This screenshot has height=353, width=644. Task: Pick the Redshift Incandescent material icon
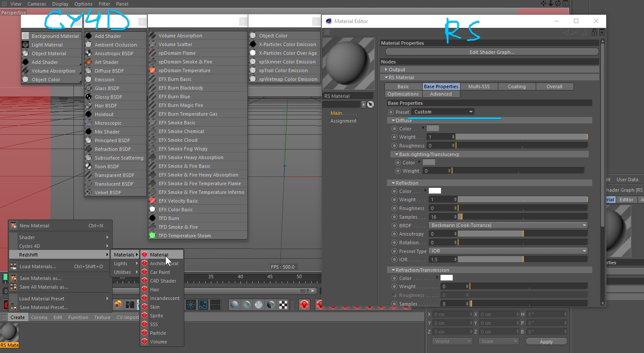coord(144,298)
